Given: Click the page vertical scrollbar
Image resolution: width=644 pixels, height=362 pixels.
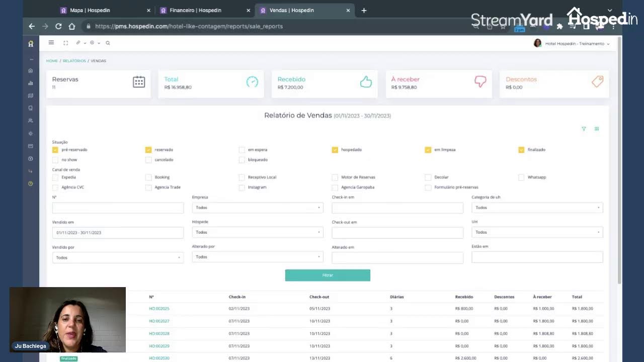Looking at the screenshot, I should point(619,161).
